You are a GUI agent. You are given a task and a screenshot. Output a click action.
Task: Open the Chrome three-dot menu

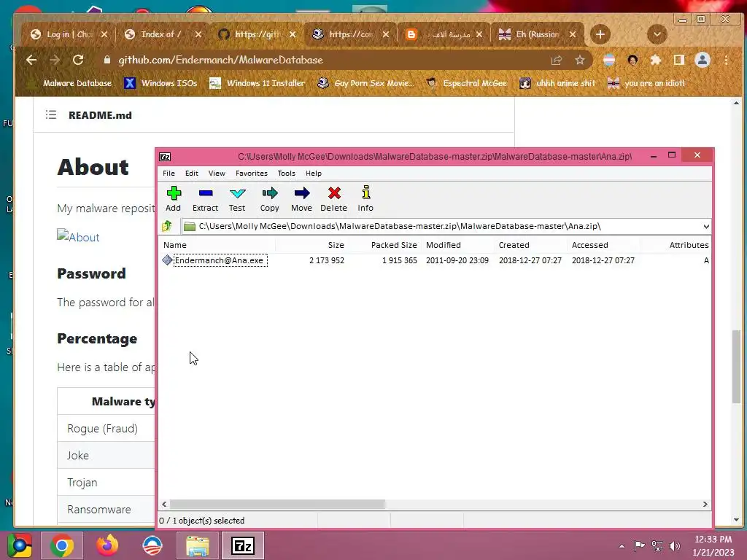click(x=726, y=60)
